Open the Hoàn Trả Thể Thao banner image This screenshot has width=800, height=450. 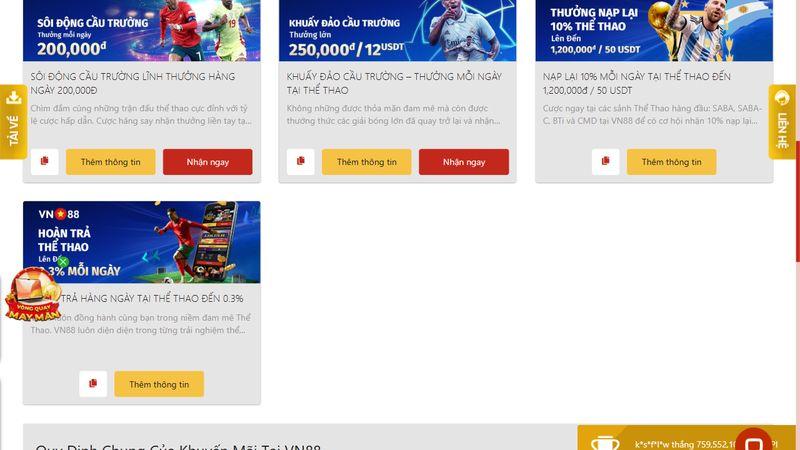coord(142,242)
